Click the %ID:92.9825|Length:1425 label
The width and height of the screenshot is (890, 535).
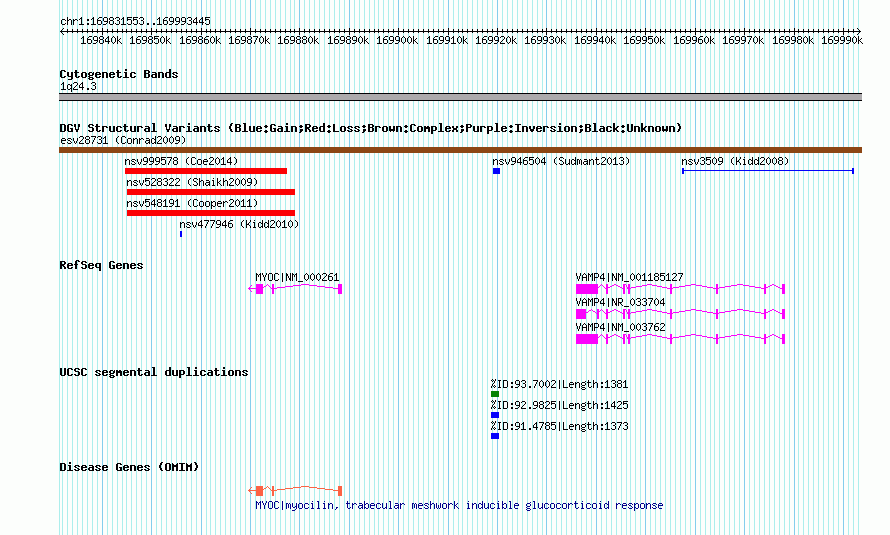560,405
